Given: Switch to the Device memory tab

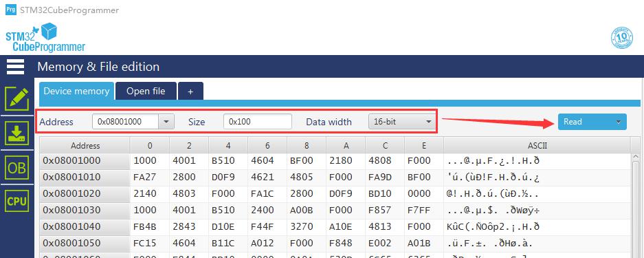Looking at the screenshot, I should 76,91.
